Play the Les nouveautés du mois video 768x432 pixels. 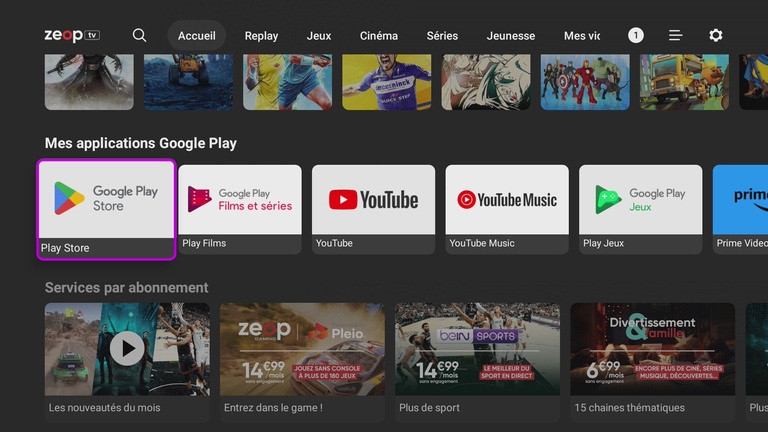(x=127, y=349)
